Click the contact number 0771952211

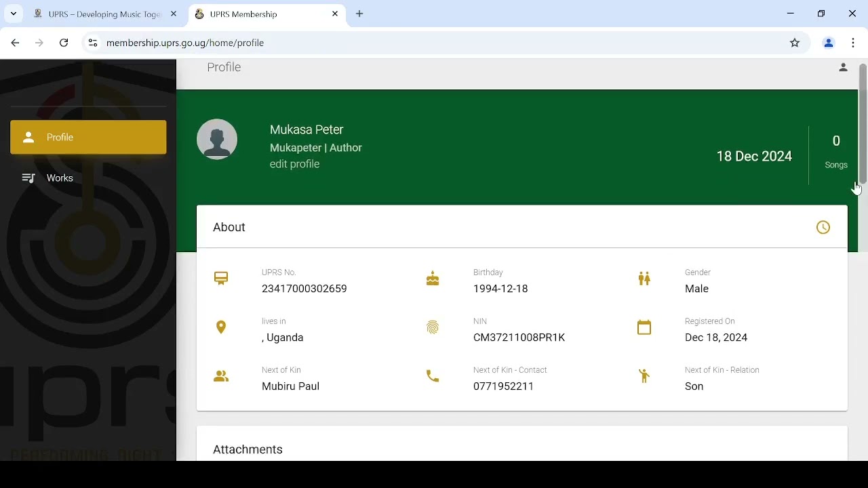[x=504, y=387]
